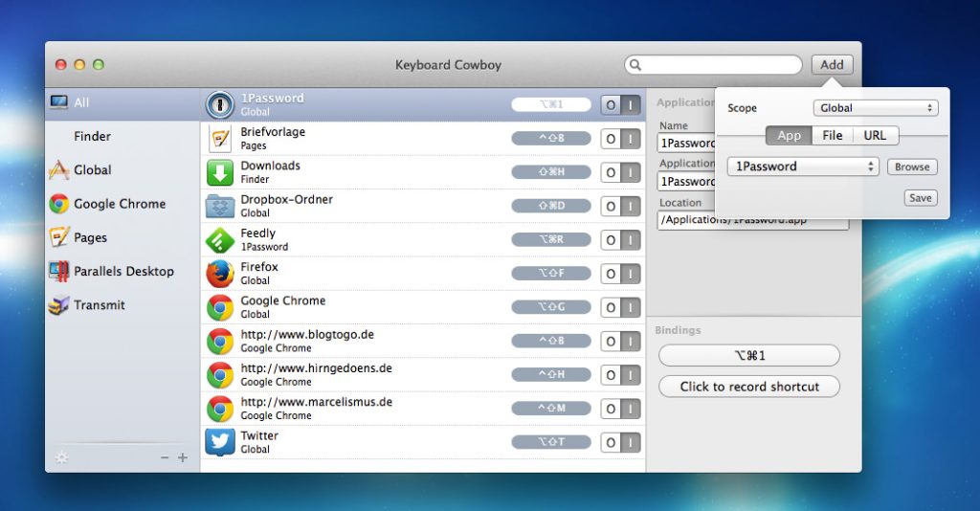This screenshot has height=511, width=980.
Task: Click the Chrome icon beside www.hirngedoens.de
Action: pyautogui.click(x=220, y=375)
